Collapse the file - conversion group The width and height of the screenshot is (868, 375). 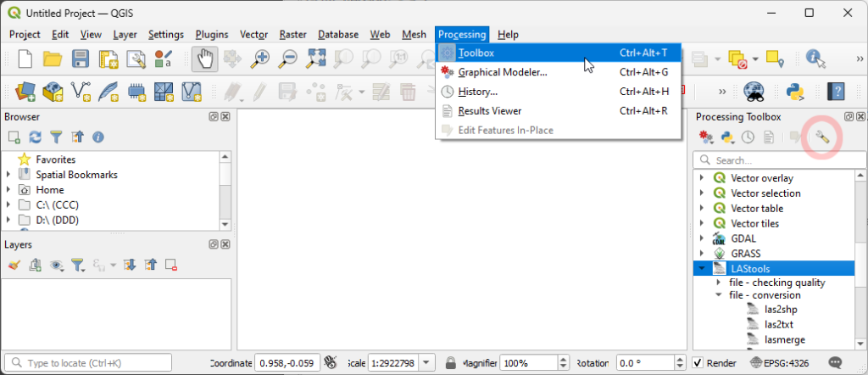[x=719, y=295]
